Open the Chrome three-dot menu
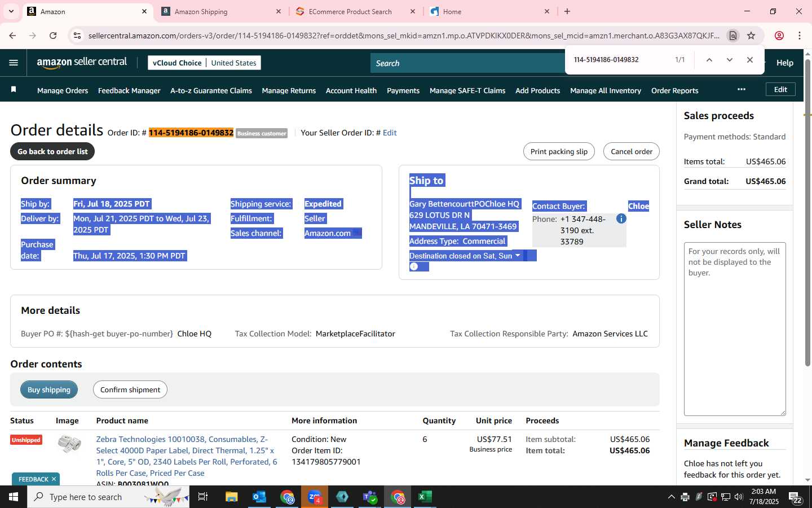Viewport: 812px width, 508px height. click(800, 36)
